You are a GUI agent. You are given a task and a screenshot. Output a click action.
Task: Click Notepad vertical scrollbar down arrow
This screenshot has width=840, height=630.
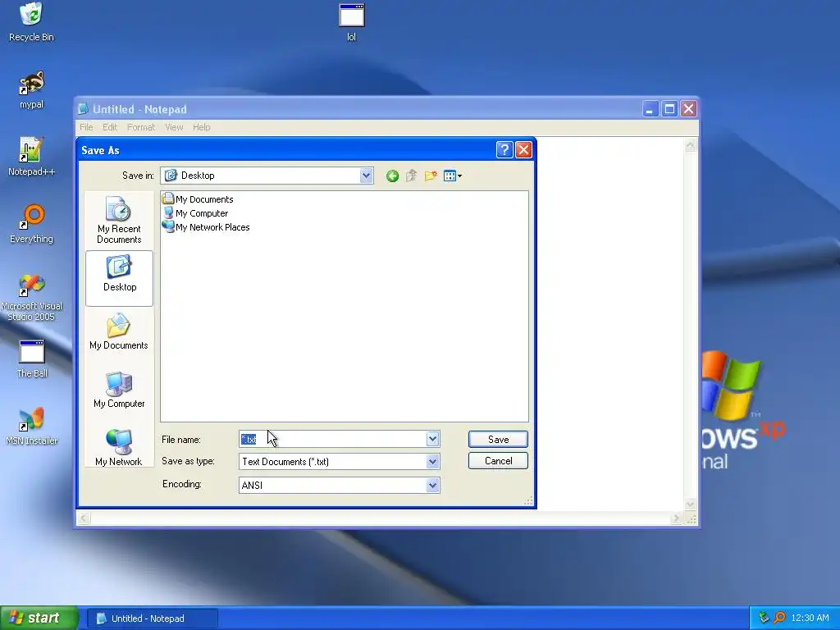691,504
